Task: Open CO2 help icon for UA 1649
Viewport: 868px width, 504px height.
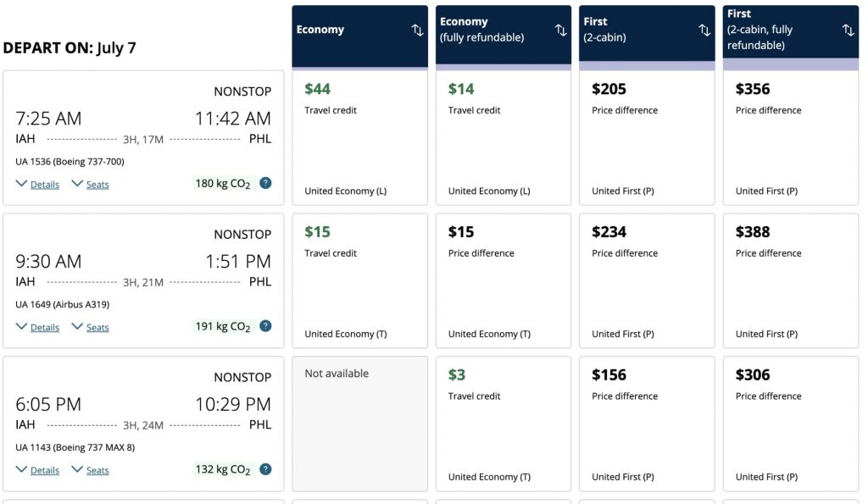Action: (265, 326)
